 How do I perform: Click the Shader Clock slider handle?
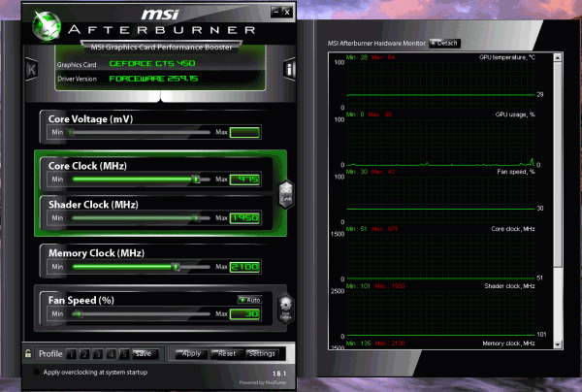(196, 218)
